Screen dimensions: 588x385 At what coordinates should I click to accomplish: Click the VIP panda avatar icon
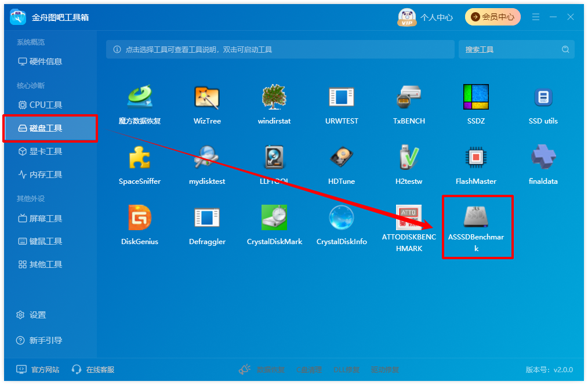click(x=407, y=17)
